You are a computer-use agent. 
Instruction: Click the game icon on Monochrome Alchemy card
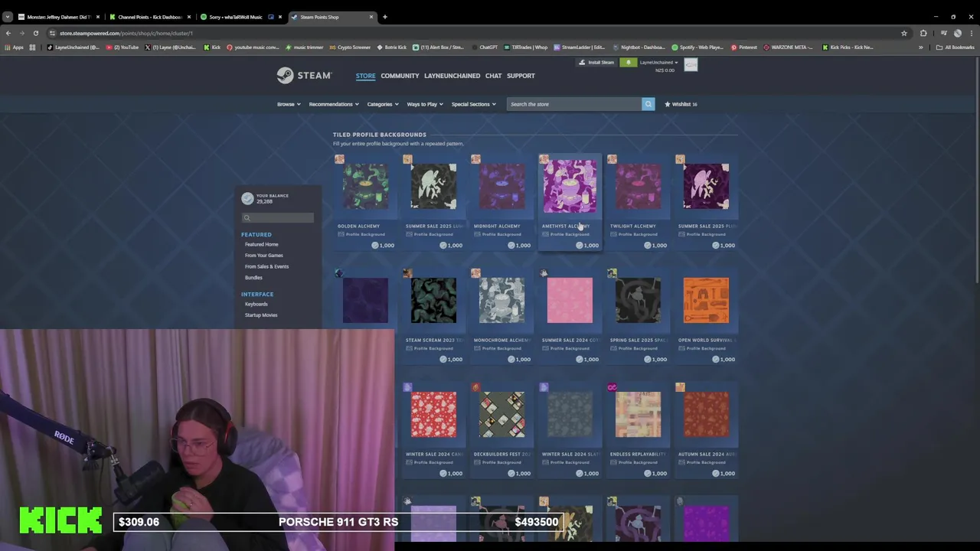475,273
